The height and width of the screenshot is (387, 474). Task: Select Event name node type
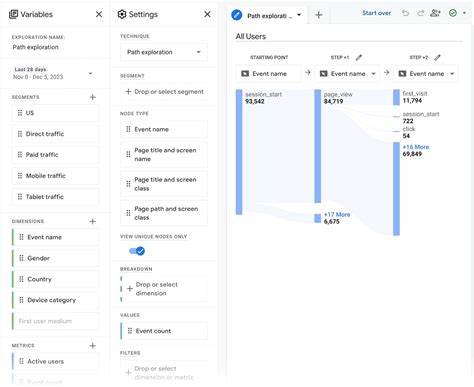164,129
